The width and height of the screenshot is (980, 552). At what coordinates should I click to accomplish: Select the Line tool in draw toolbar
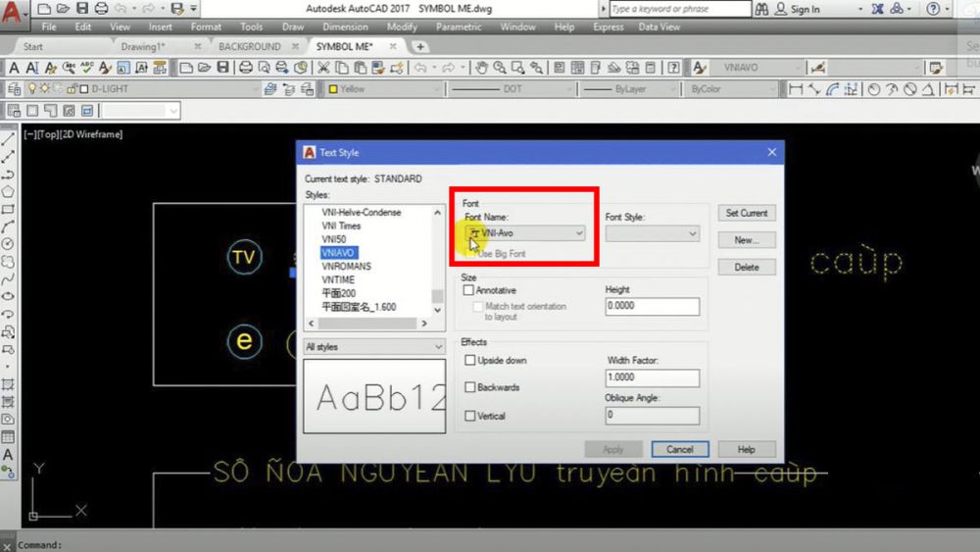pos(8,139)
